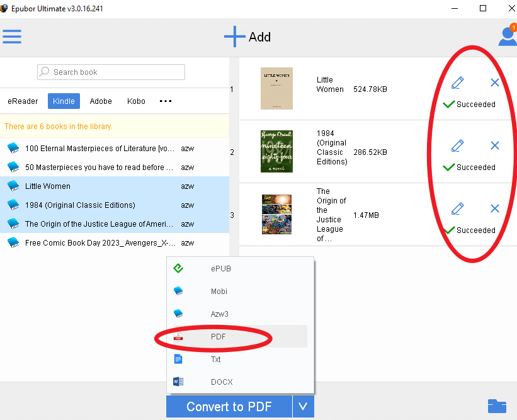Click the 1984 title in the conversion list
This screenshot has width=517, height=420.
[332, 147]
